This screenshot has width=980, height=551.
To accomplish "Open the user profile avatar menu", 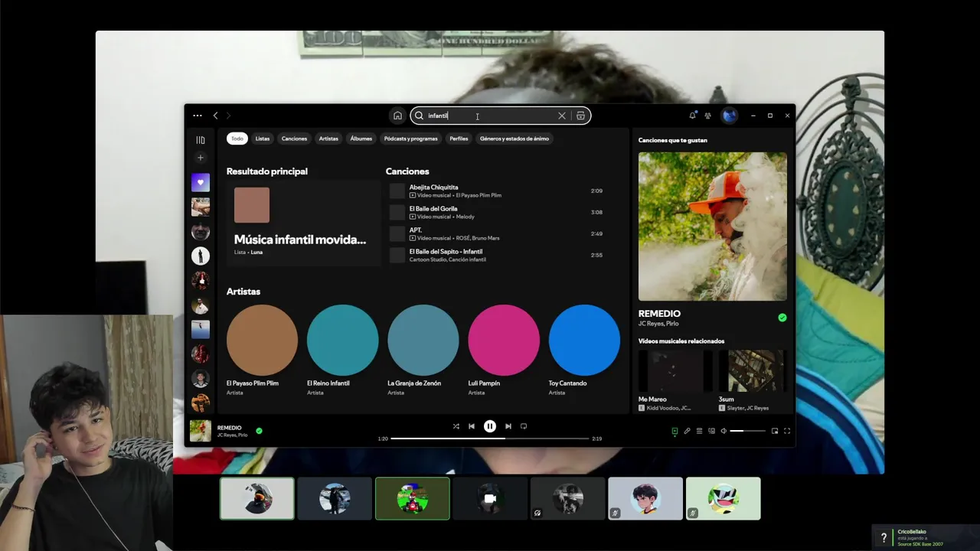I will point(730,116).
